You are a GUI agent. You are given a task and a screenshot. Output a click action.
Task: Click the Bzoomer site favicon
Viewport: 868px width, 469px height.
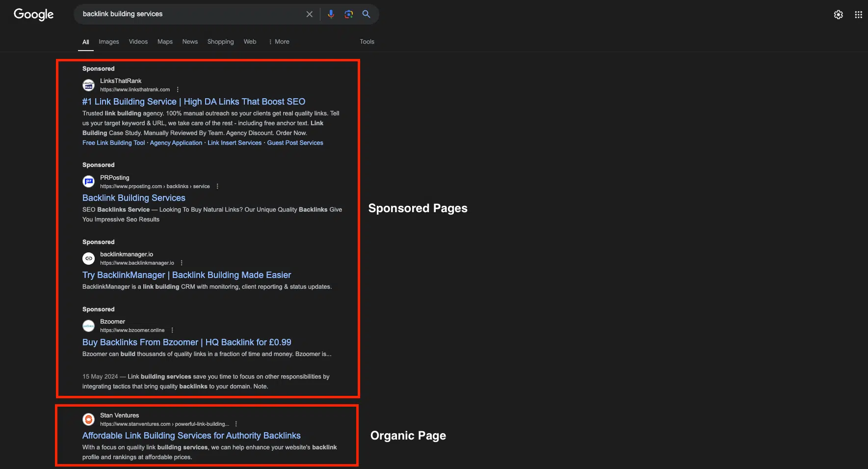click(x=88, y=326)
